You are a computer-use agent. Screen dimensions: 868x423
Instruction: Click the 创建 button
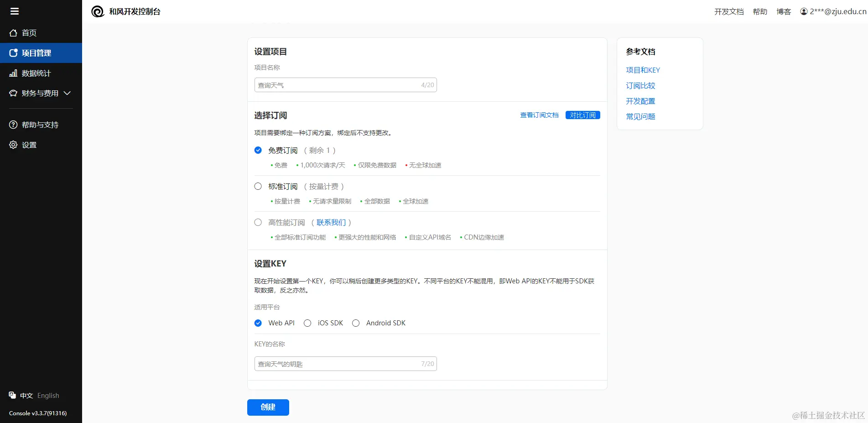point(268,407)
